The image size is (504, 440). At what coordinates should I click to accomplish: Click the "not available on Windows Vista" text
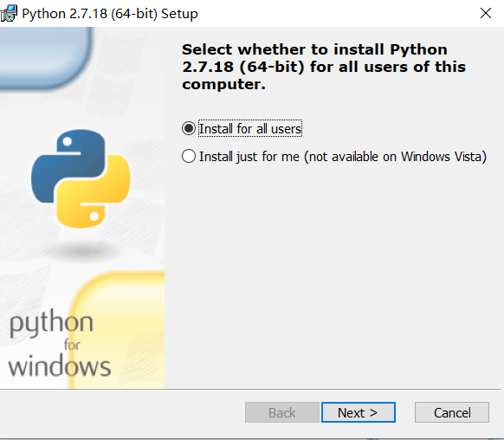coord(396,157)
